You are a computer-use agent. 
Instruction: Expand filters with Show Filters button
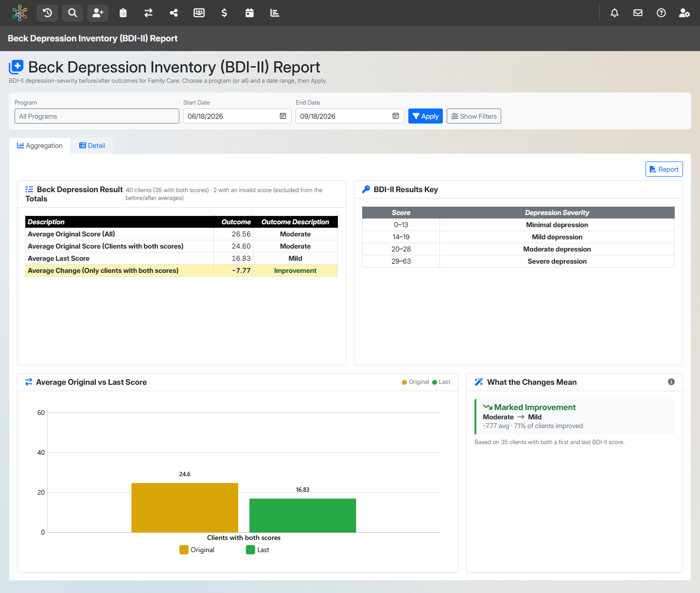[x=474, y=116]
